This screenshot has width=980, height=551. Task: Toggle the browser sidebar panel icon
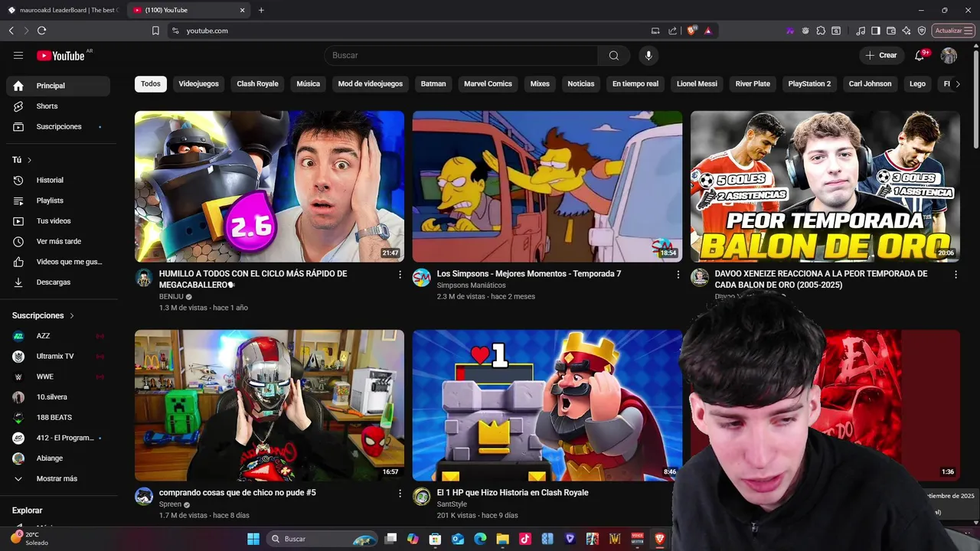coord(876,31)
